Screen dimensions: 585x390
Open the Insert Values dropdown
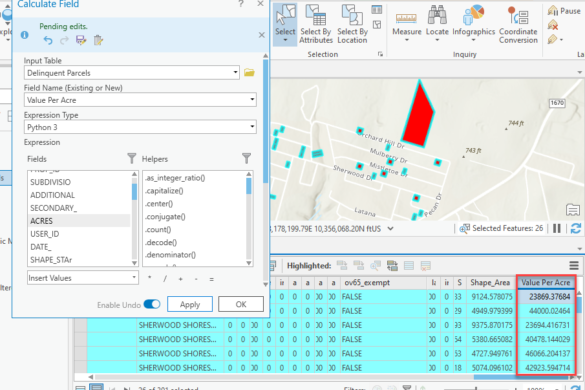click(134, 278)
